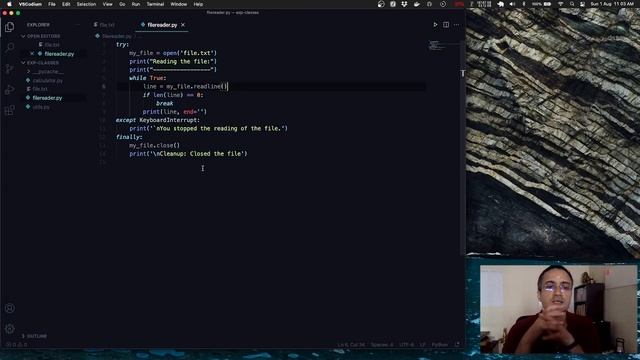The height and width of the screenshot is (360, 640).
Task: Click Python language mode in status bar
Action: [x=440, y=344]
